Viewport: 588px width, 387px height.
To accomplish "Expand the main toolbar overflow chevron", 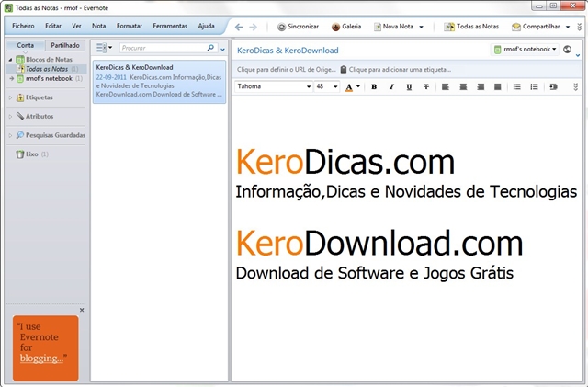I will 580,27.
